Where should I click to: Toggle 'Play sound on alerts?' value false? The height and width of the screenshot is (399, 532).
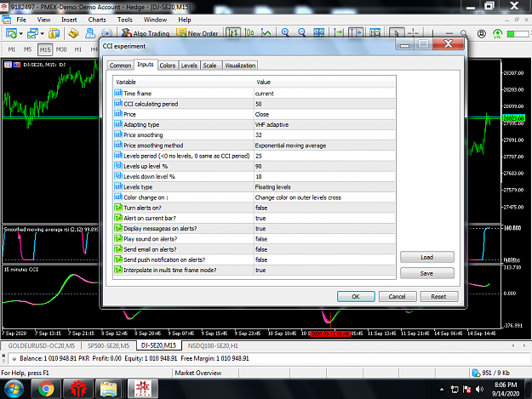tap(324, 239)
